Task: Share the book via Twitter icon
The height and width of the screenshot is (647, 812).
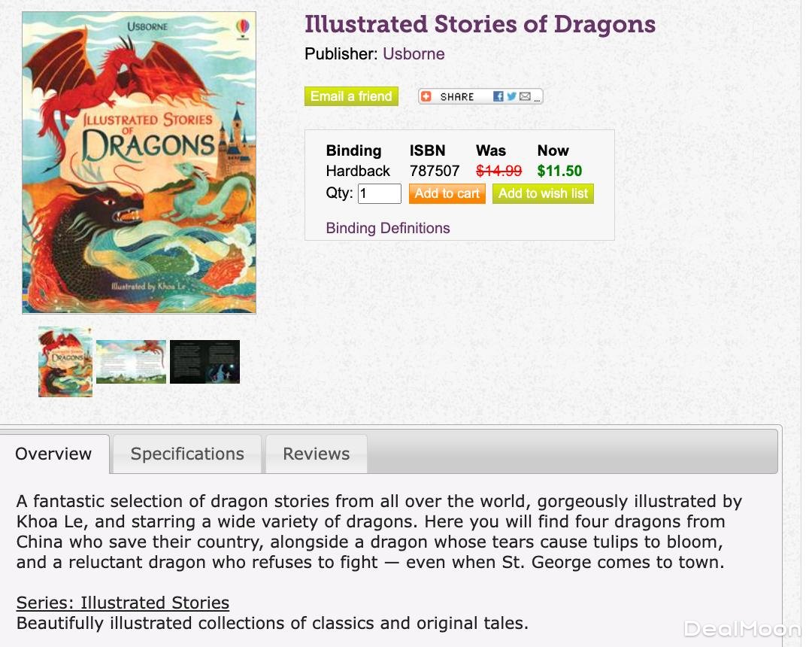Action: tap(512, 96)
